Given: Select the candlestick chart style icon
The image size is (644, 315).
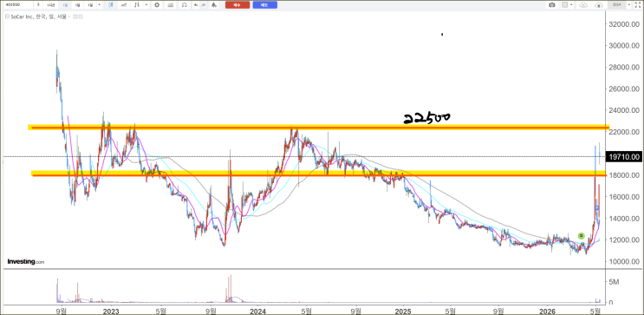Looking at the screenshot, I should coord(111,5).
